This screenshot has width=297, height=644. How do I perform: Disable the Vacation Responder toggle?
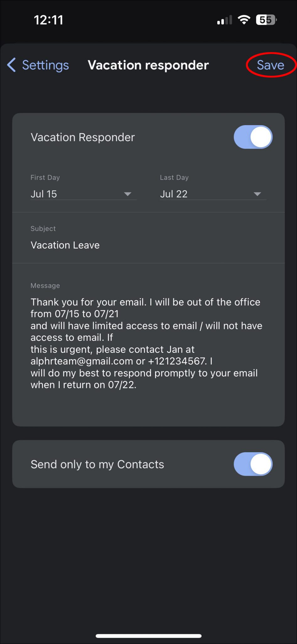click(x=253, y=137)
